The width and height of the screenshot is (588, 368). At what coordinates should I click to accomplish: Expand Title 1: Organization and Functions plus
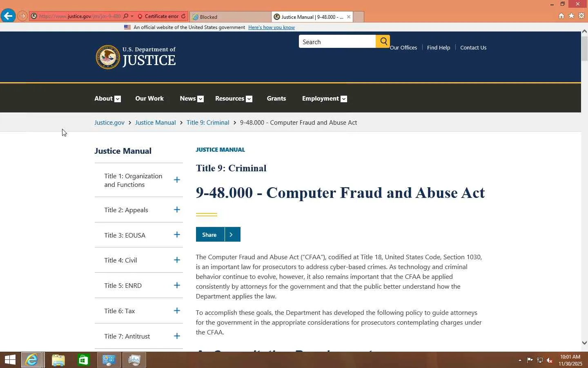(177, 180)
